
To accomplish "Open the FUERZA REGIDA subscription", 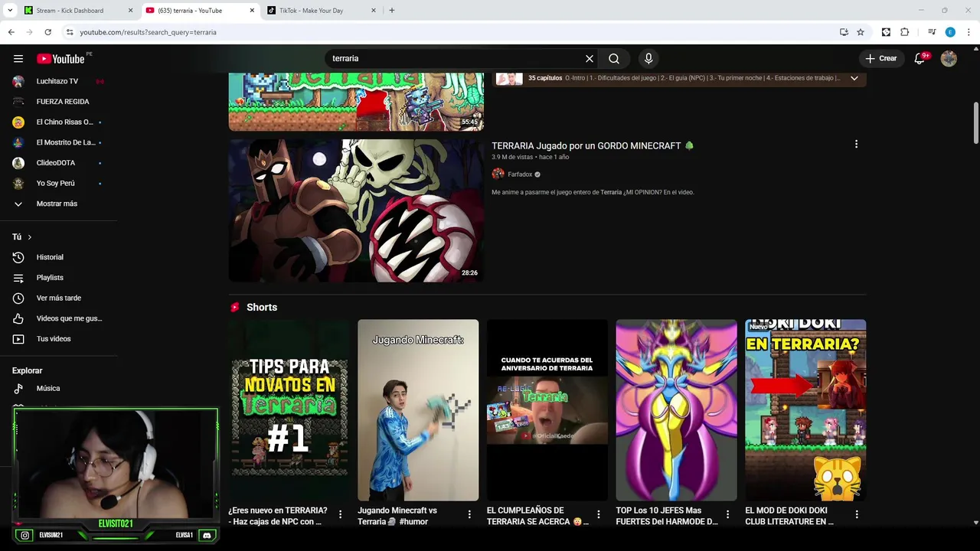I will point(58,102).
